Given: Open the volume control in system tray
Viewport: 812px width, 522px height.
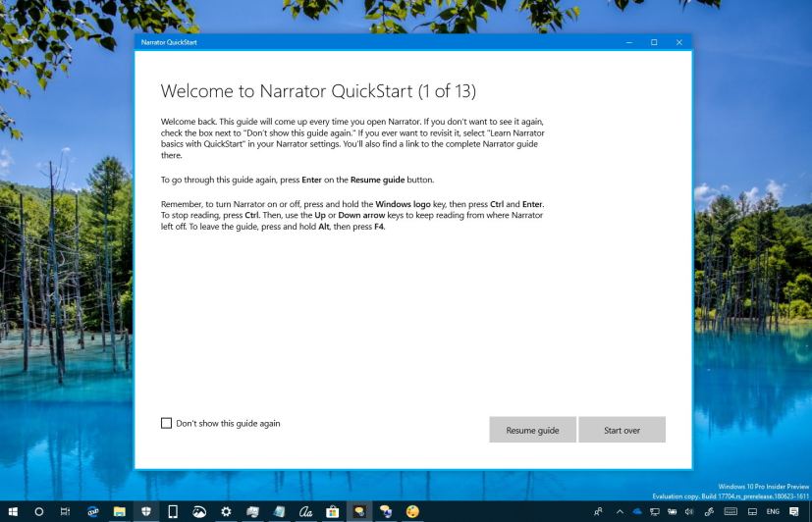Looking at the screenshot, I should [689, 511].
